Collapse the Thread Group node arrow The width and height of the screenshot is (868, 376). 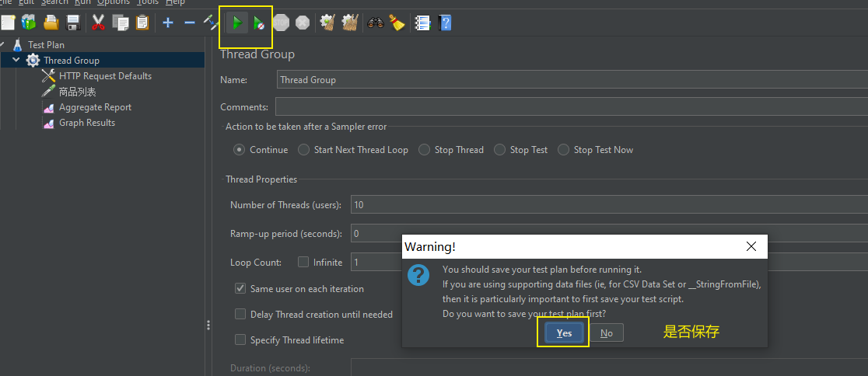click(16, 60)
